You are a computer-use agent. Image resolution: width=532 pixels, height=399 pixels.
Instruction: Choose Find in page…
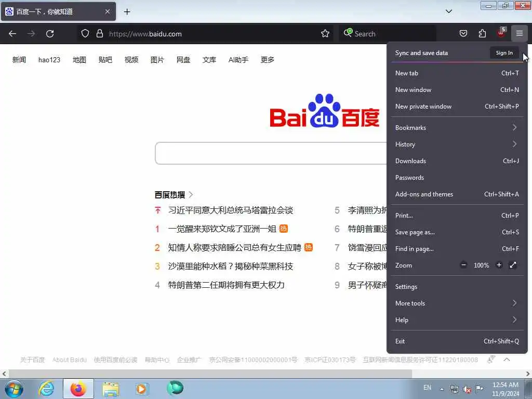click(x=457, y=249)
